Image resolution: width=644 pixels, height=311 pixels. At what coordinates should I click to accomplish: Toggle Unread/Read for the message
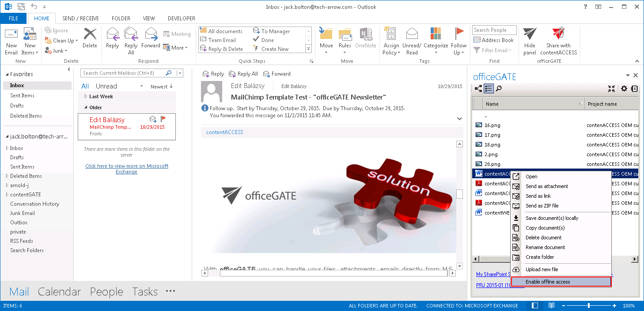pyautogui.click(x=412, y=41)
